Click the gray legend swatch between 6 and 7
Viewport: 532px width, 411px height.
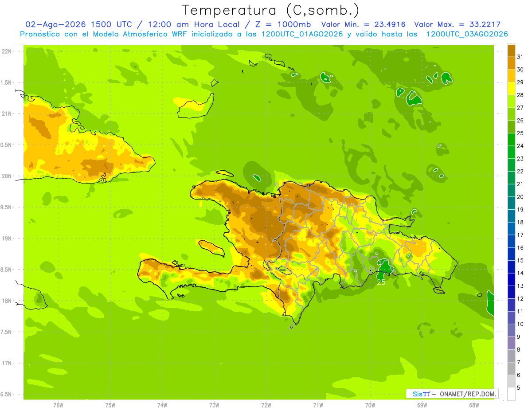(x=511, y=368)
